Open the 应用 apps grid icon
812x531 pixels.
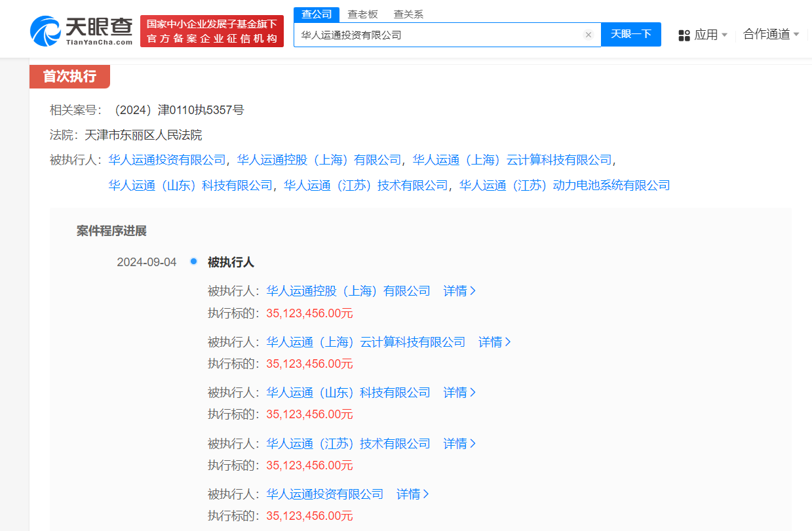(684, 35)
